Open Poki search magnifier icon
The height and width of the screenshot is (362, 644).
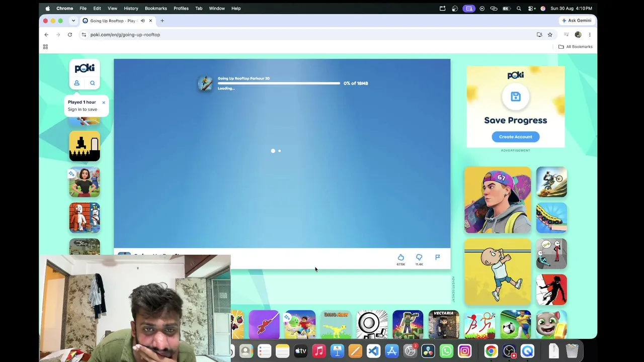(93, 83)
